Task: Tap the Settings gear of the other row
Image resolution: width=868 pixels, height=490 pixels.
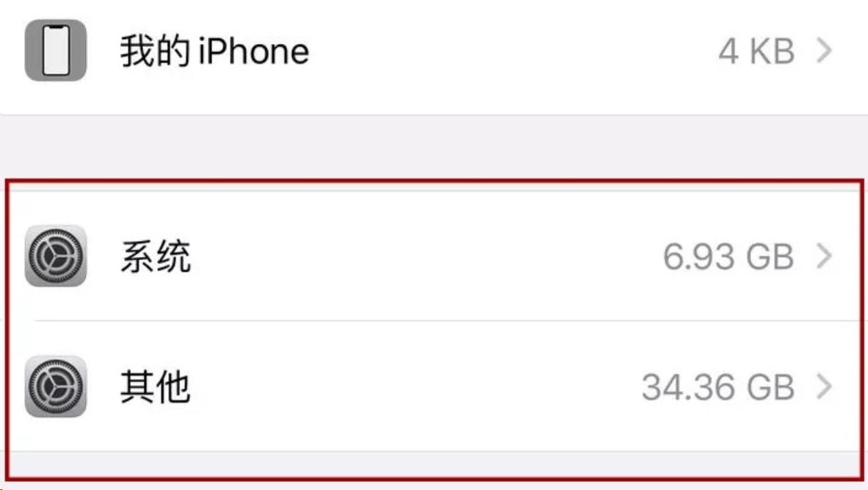Action: [55, 388]
